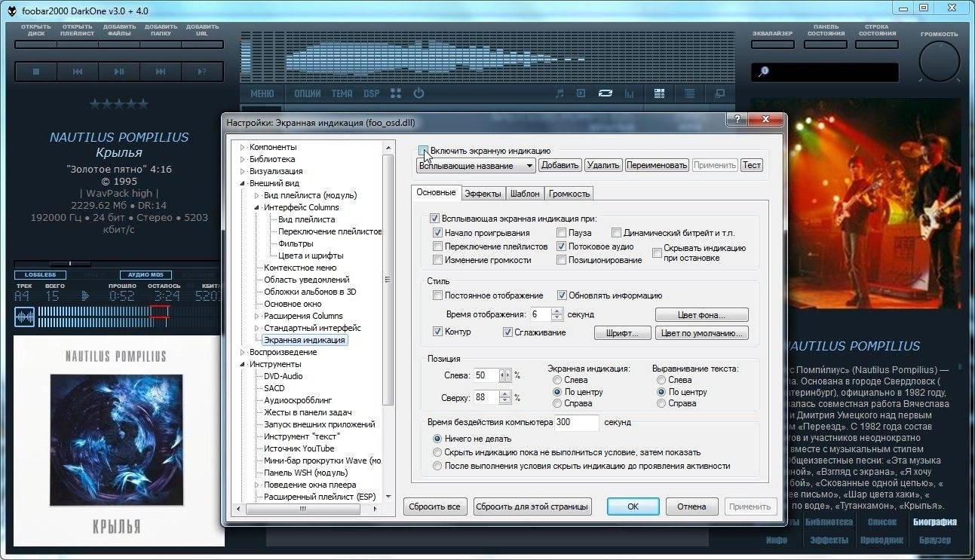Check the Пауза option
Image resolution: width=975 pixels, height=560 pixels.
(562, 233)
